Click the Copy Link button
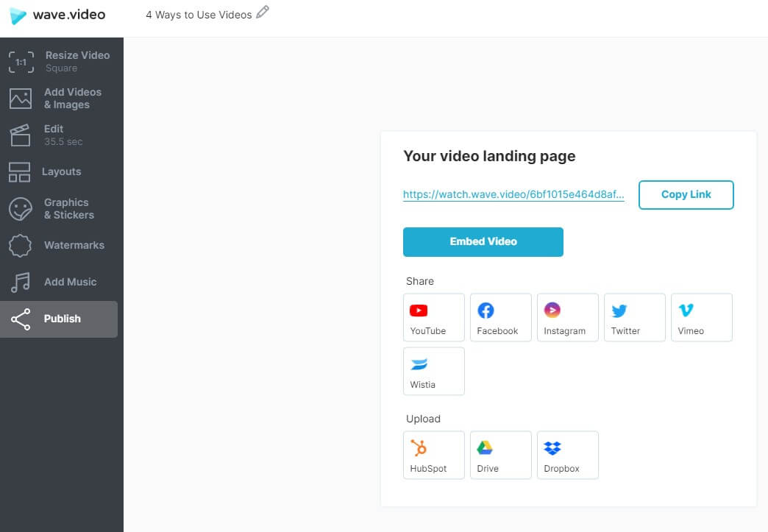 click(x=686, y=194)
